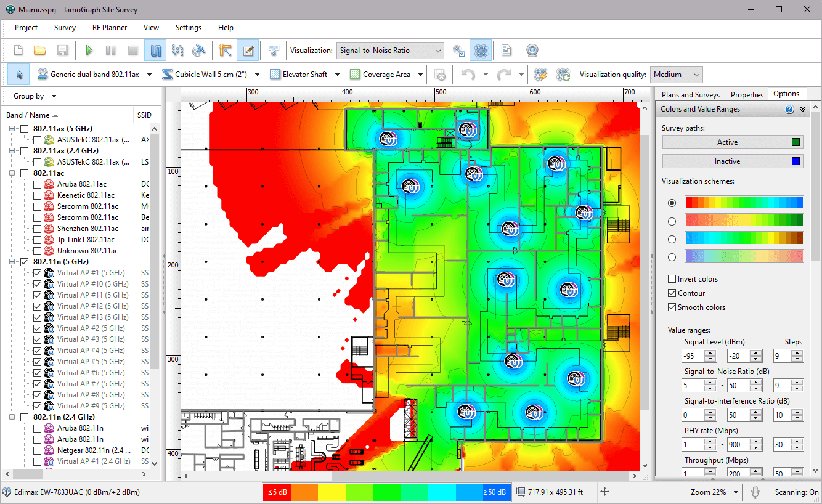Select the continuous survey mode icon
The width and height of the screenshot is (822, 504).
[x=155, y=50]
